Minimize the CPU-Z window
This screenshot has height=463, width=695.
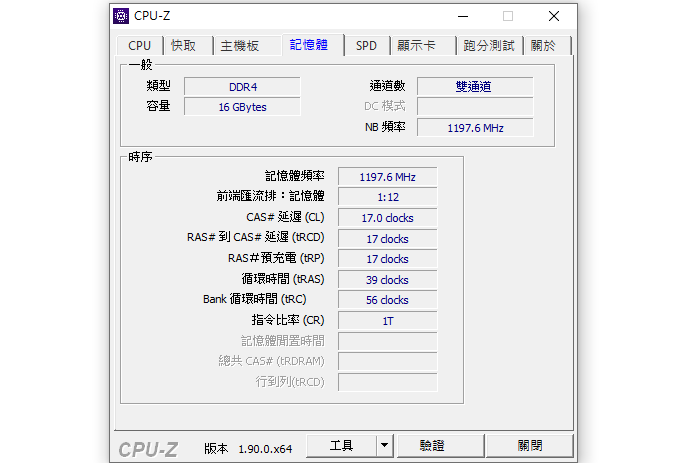[x=463, y=16]
